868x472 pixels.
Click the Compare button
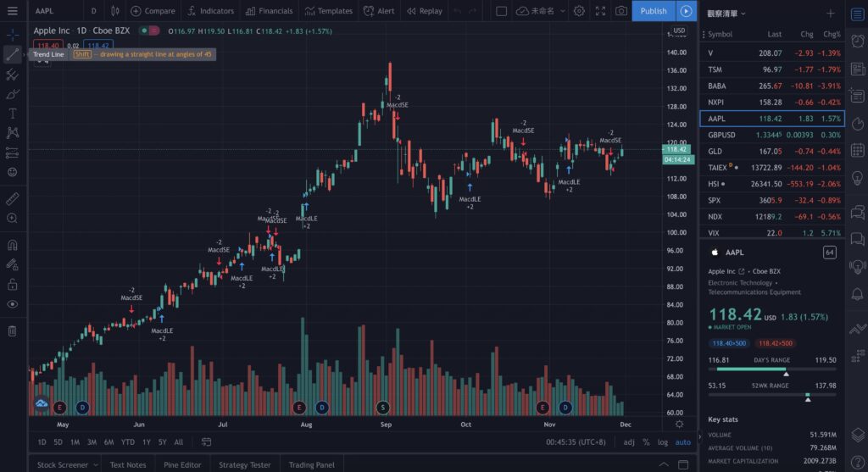tap(153, 10)
